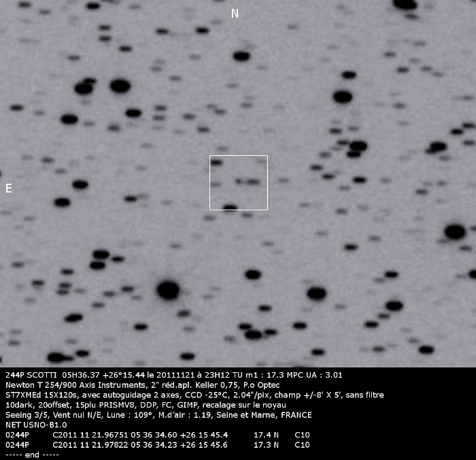Click the coordinates "05H36.37 +26°15.44"
This screenshot has height=460, width=476.
[x=103, y=375]
